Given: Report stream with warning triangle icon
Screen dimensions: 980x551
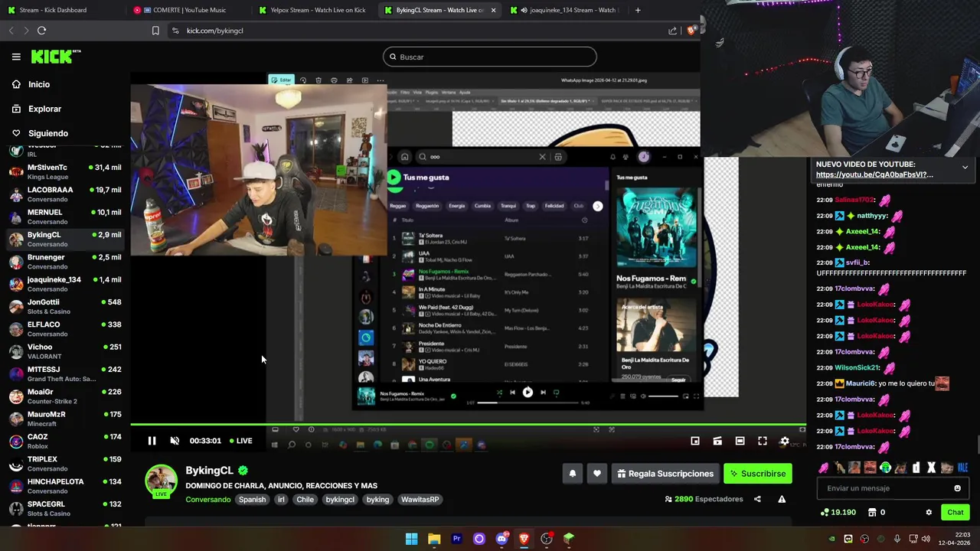Looking at the screenshot, I should tap(782, 499).
